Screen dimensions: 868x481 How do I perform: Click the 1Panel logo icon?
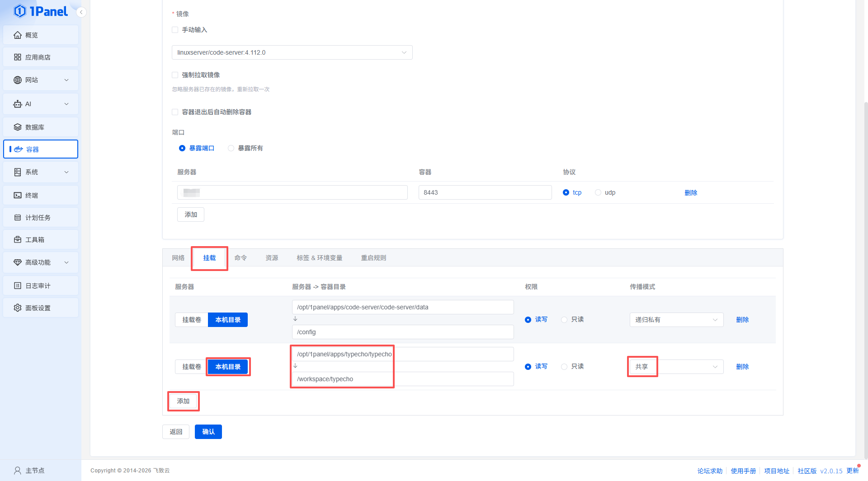pos(20,11)
